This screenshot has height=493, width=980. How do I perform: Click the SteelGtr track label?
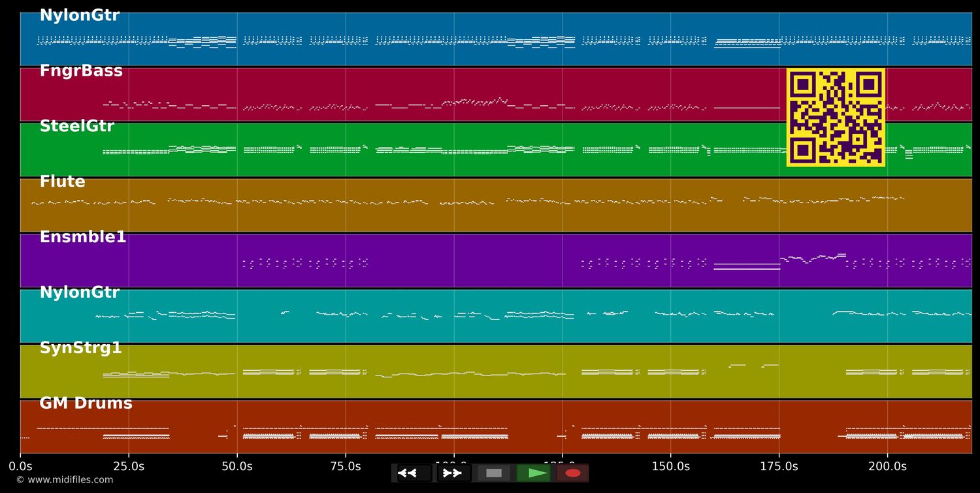(x=77, y=125)
